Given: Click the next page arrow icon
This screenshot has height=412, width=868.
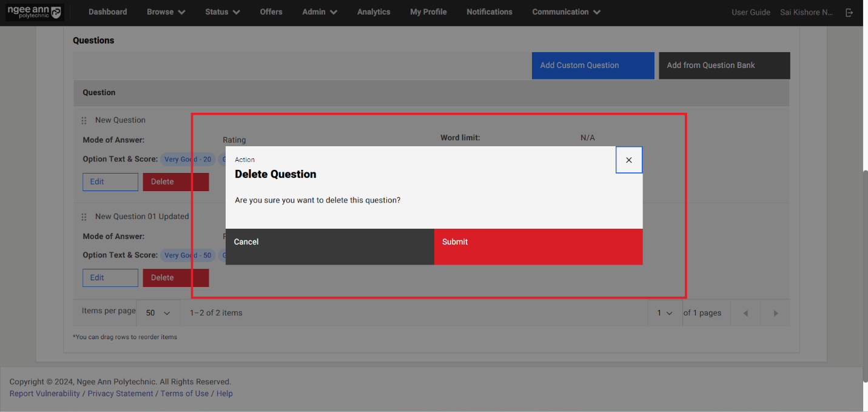Looking at the screenshot, I should click(x=775, y=313).
